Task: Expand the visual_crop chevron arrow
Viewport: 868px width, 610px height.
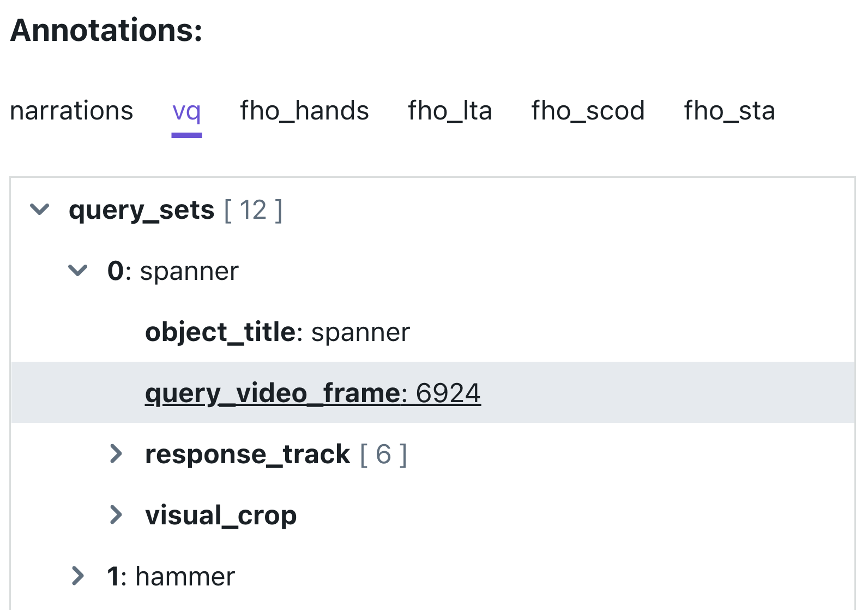Action: coord(116,515)
